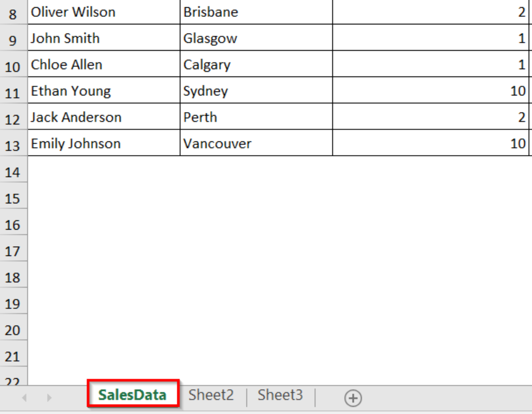The width and height of the screenshot is (532, 414).
Task: Select the Emily Johnson cell
Action: (103, 143)
